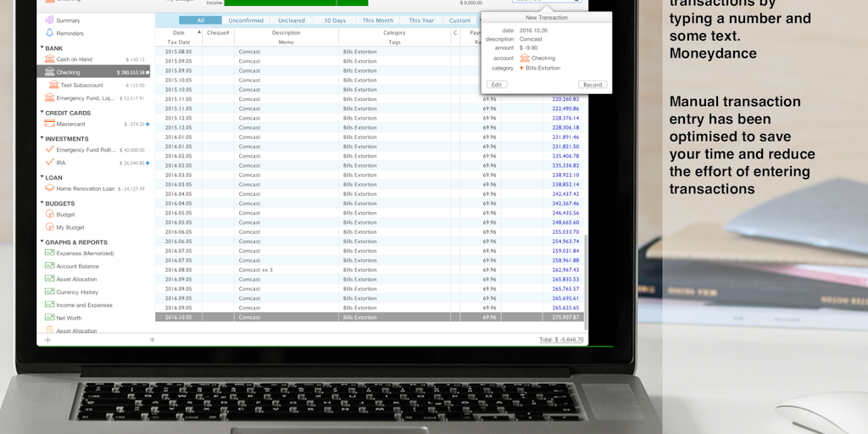Click the Bills:Extortion category diamond in popup
This screenshot has height=434, width=868.
(x=521, y=68)
